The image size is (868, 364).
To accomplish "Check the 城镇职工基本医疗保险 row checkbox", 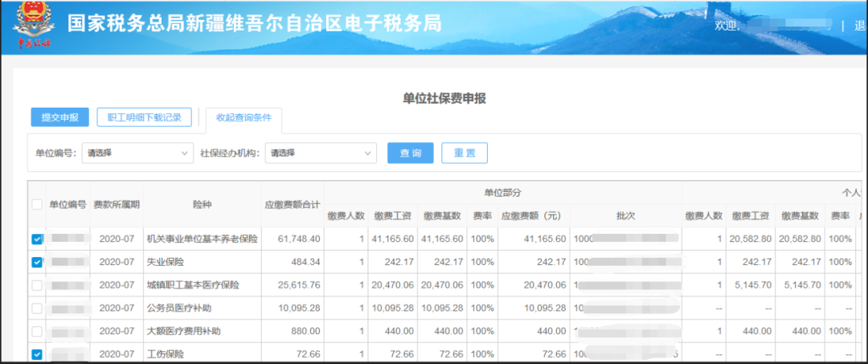I will point(37,285).
